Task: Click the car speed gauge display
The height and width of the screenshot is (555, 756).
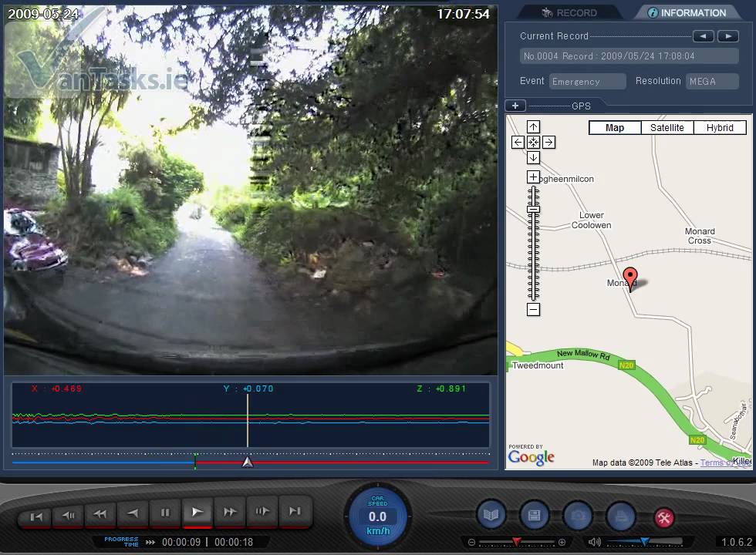Action: [377, 516]
